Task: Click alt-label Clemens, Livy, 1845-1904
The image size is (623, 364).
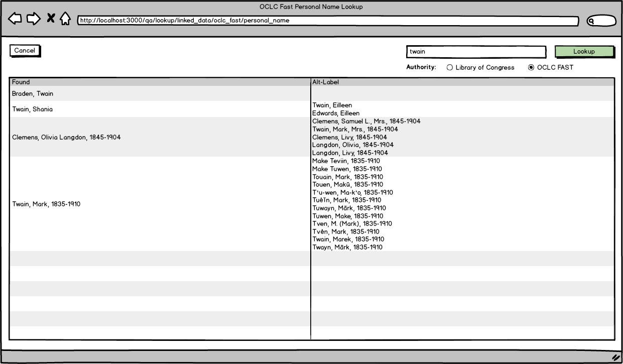Action: [x=350, y=138]
